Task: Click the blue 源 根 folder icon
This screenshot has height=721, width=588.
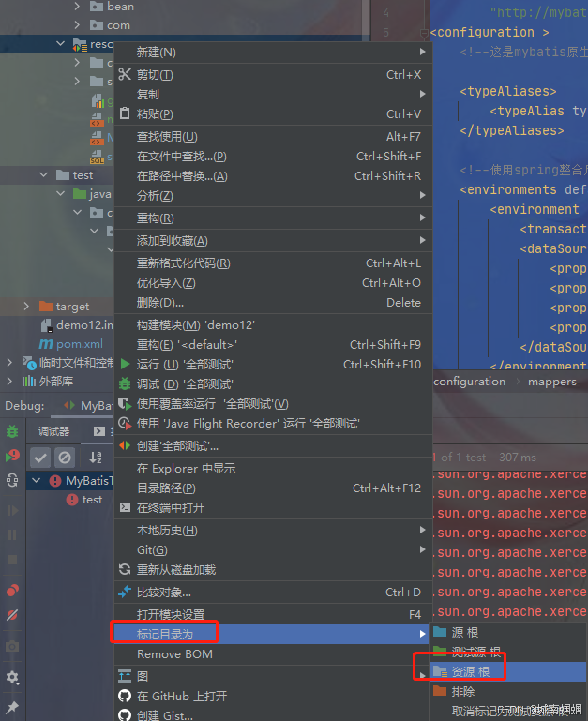Action: click(x=441, y=632)
